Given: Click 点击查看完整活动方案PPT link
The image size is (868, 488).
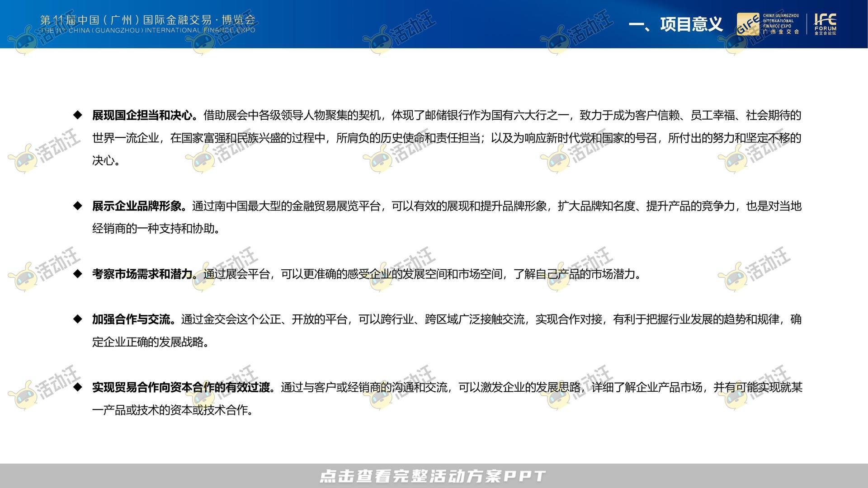Looking at the screenshot, I should (x=434, y=476).
